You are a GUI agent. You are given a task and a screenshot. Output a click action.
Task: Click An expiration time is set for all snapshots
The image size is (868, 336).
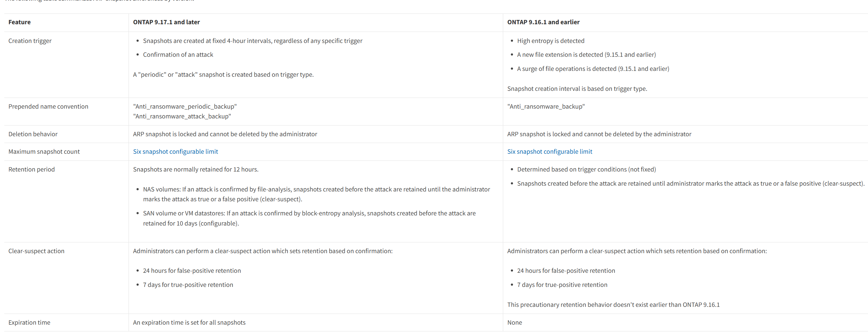(189, 322)
